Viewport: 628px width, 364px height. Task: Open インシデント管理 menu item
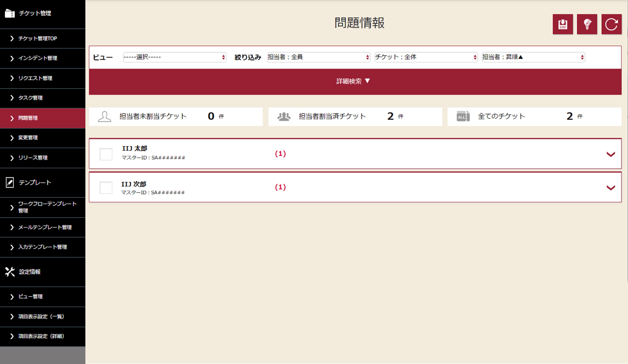pos(43,58)
